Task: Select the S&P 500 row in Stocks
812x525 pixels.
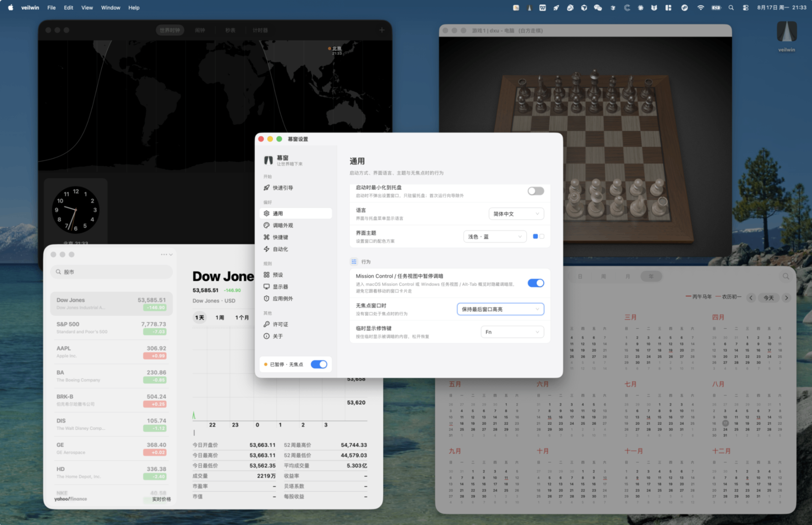Action: (x=111, y=327)
